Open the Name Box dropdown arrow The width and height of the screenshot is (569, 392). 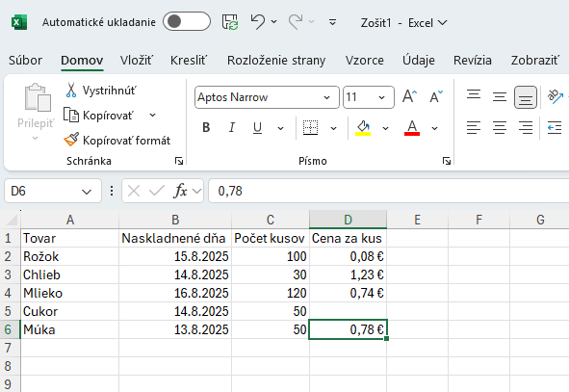tap(87, 192)
